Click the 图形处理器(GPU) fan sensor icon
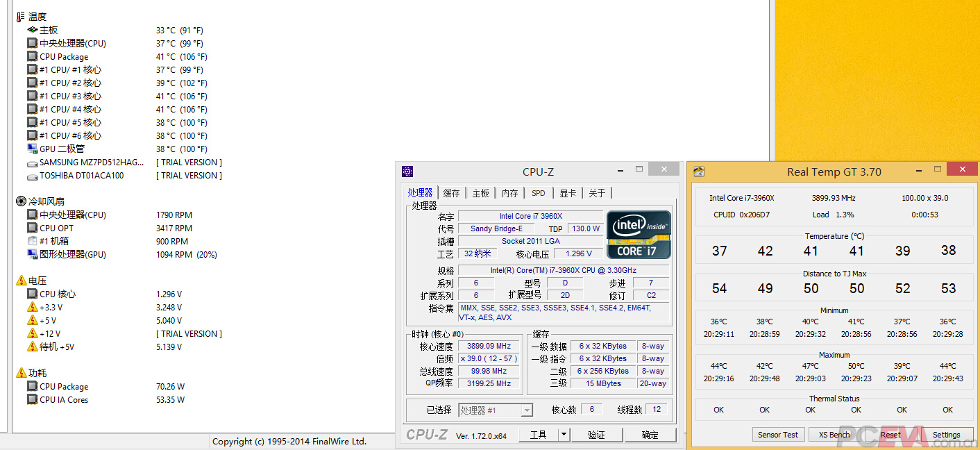Viewport: 980px width, 450px height. click(x=32, y=254)
